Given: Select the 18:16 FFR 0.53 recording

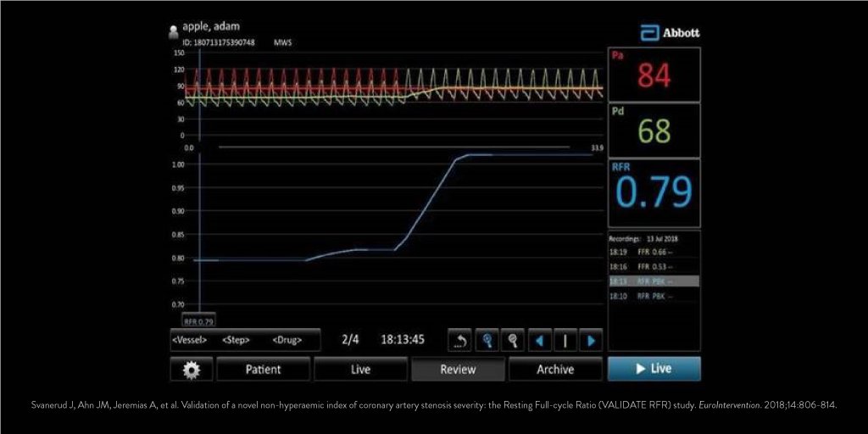Looking at the screenshot, I should coord(654,267).
